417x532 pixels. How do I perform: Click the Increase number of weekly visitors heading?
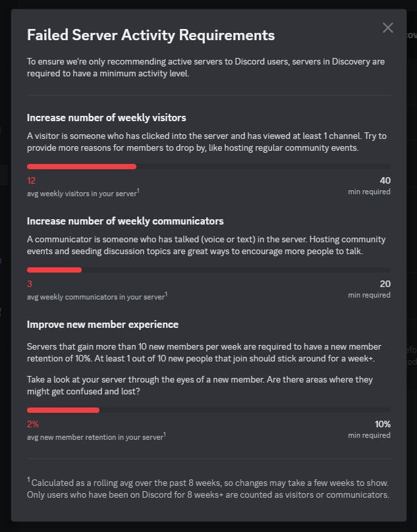pyautogui.click(x=106, y=118)
